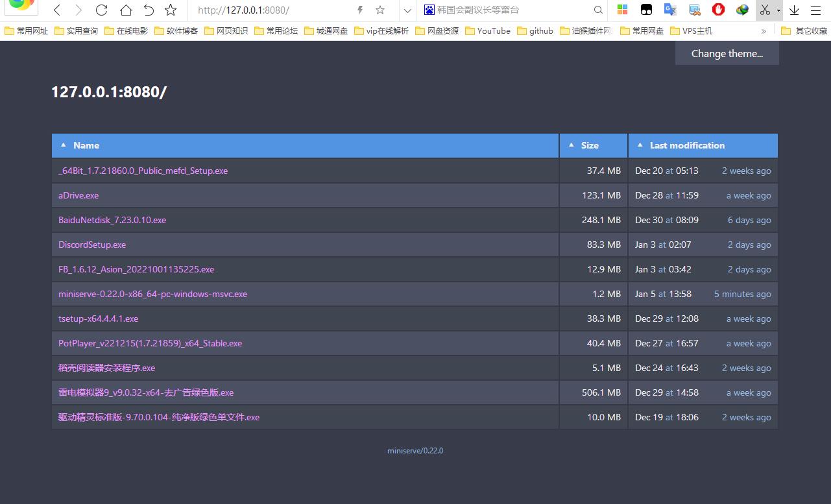The height and width of the screenshot is (504, 831).
Task: Open the YouTube bookmarks folder
Action: 488,30
